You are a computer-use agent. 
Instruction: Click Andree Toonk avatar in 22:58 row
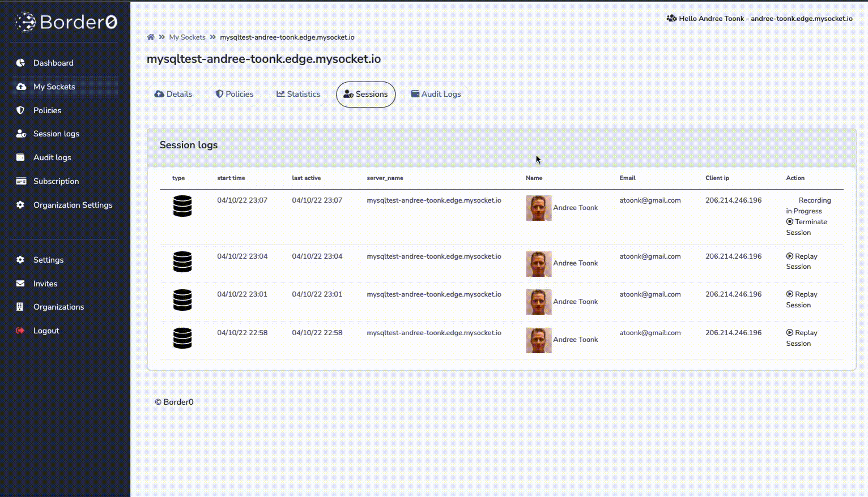pyautogui.click(x=539, y=340)
